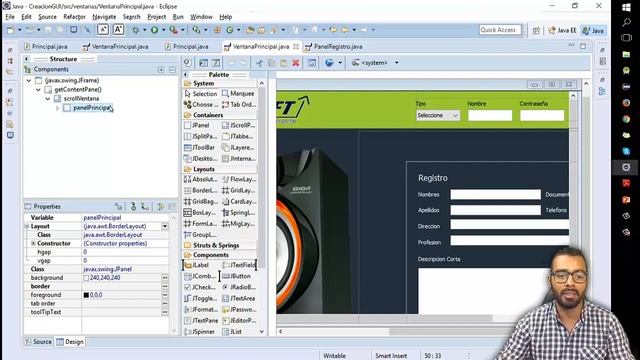Open the Refactor menu
Screen dimensions: 640x360
[x=74, y=17]
